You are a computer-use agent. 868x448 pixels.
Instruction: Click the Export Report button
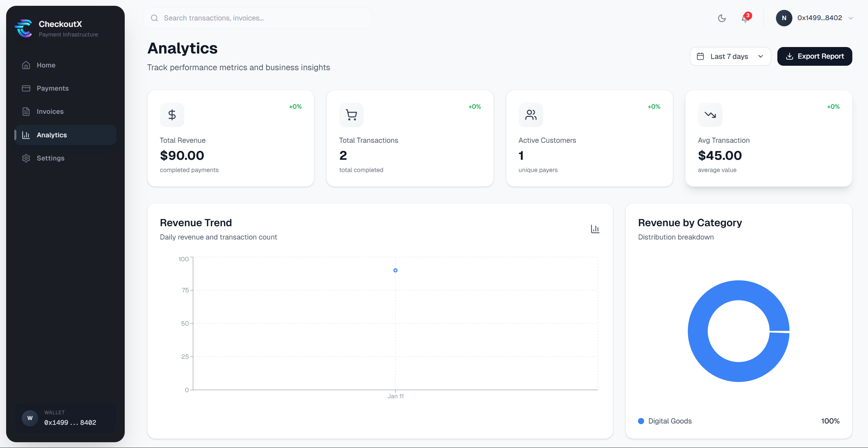click(x=814, y=57)
